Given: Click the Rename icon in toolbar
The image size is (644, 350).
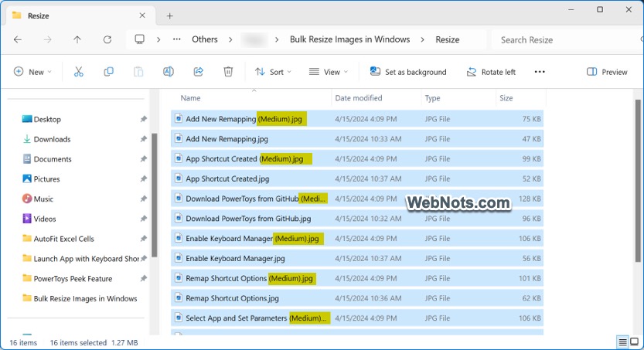Looking at the screenshot, I should pos(169,72).
